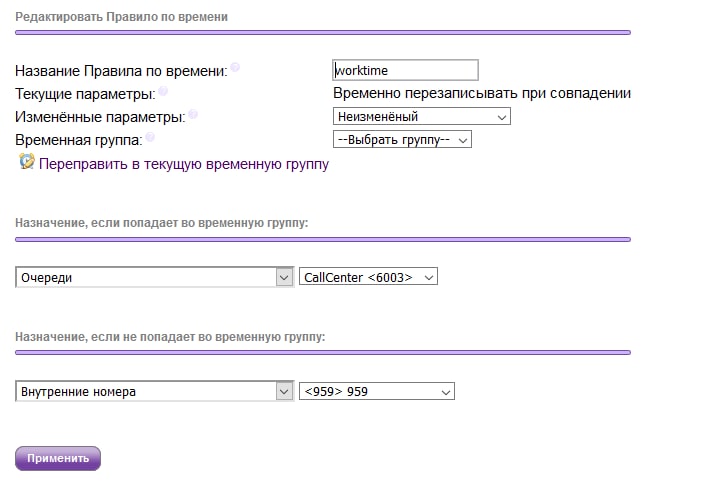Click help icon next to Текущие параметры
The height and width of the screenshot is (503, 722).
[x=163, y=91]
